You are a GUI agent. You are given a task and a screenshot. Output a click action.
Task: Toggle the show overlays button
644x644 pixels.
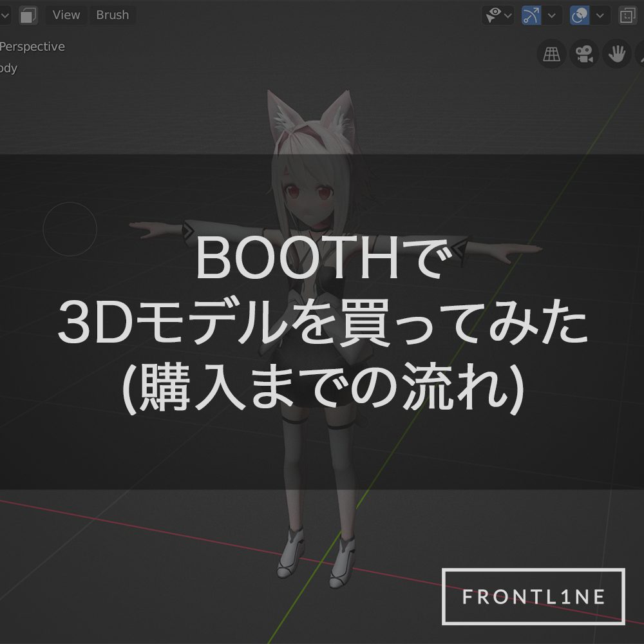tap(580, 15)
